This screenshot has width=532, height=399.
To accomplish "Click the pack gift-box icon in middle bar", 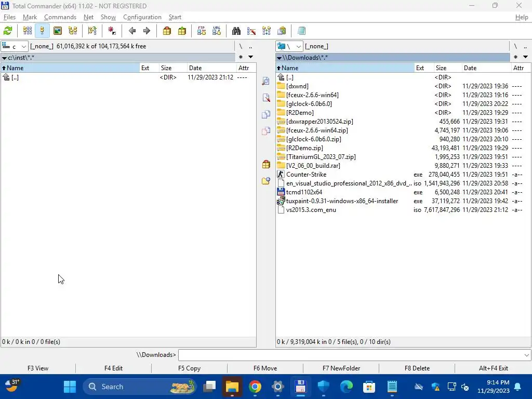I will 266,165.
